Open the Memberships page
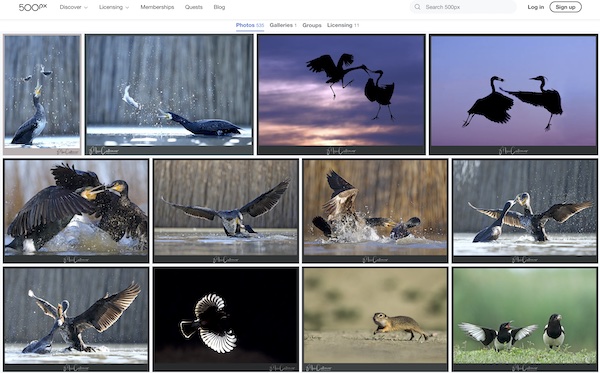The image size is (600, 373). pyautogui.click(x=157, y=7)
